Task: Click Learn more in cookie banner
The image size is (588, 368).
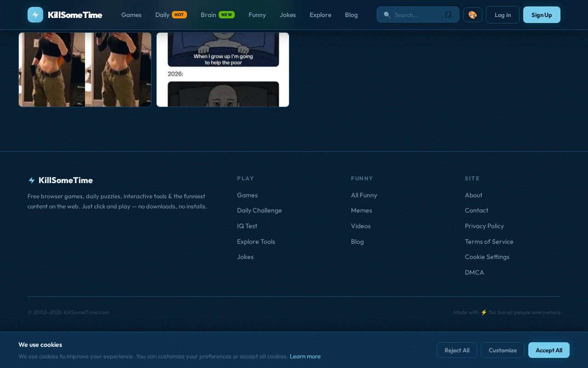Action: point(305,356)
